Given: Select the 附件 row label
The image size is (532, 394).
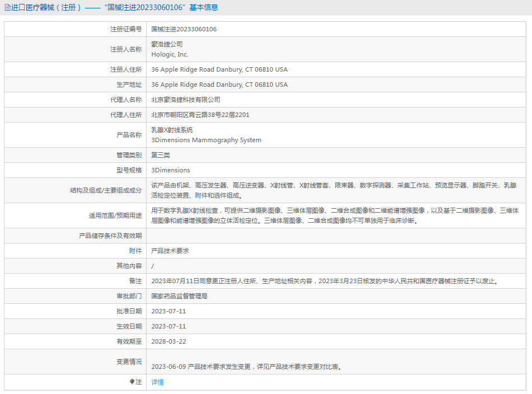Looking at the screenshot, I should 135,251.
